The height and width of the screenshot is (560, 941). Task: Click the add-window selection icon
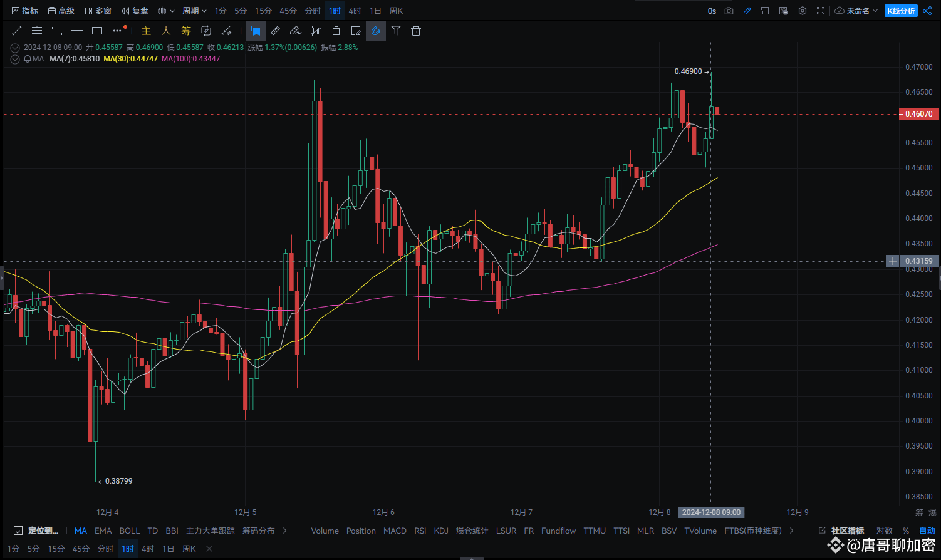click(x=765, y=11)
